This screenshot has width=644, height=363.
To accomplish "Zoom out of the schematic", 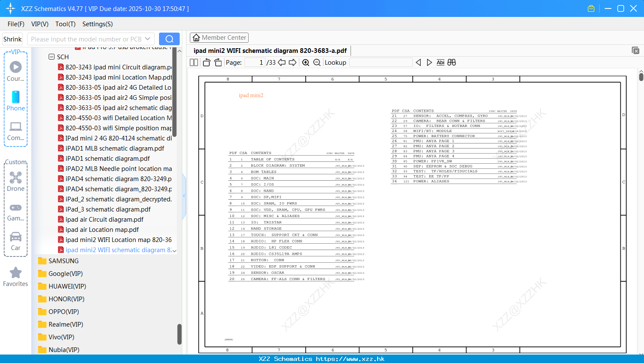I will (317, 63).
